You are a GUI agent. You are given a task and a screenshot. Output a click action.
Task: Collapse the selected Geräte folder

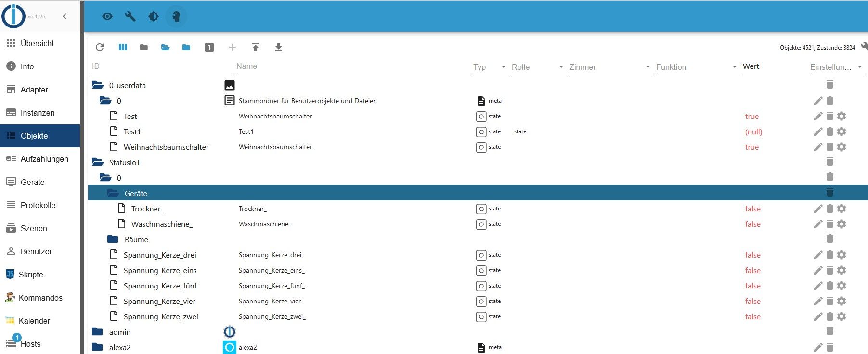[x=113, y=193]
